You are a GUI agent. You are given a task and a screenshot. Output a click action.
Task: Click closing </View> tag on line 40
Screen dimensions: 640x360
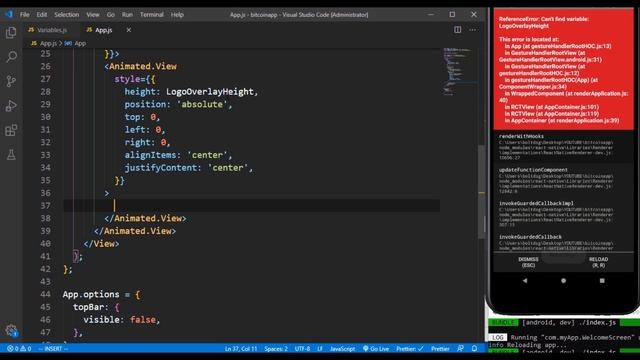(x=102, y=244)
